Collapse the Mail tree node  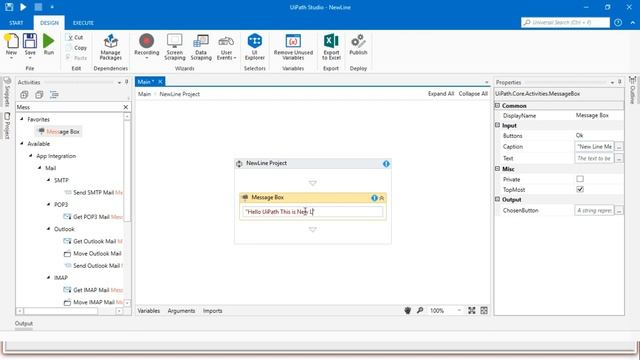(x=40, y=168)
